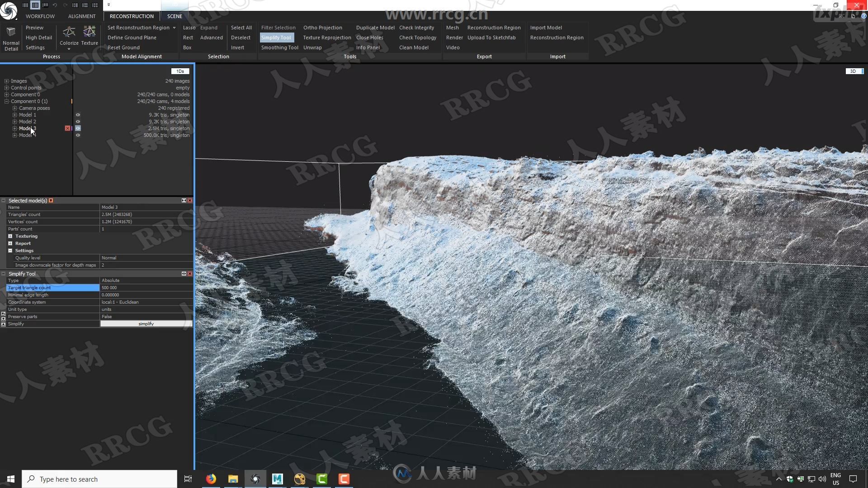Select the 2+1 stacked layout icon

85,5
